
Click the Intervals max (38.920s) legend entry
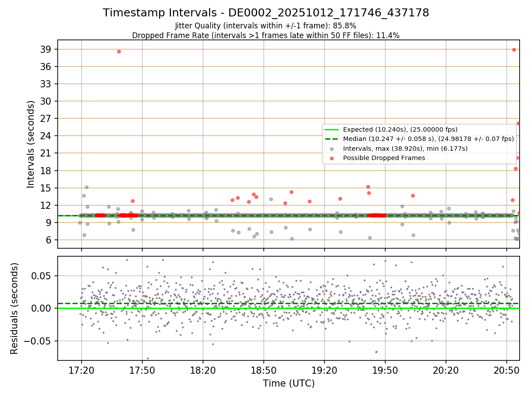click(405, 149)
